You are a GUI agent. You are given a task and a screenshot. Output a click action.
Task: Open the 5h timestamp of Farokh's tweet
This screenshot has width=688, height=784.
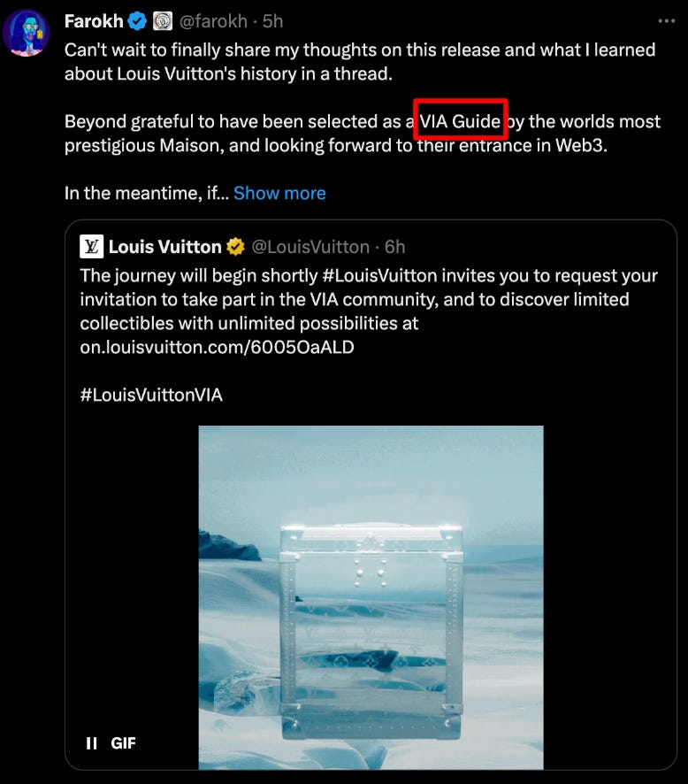272,21
